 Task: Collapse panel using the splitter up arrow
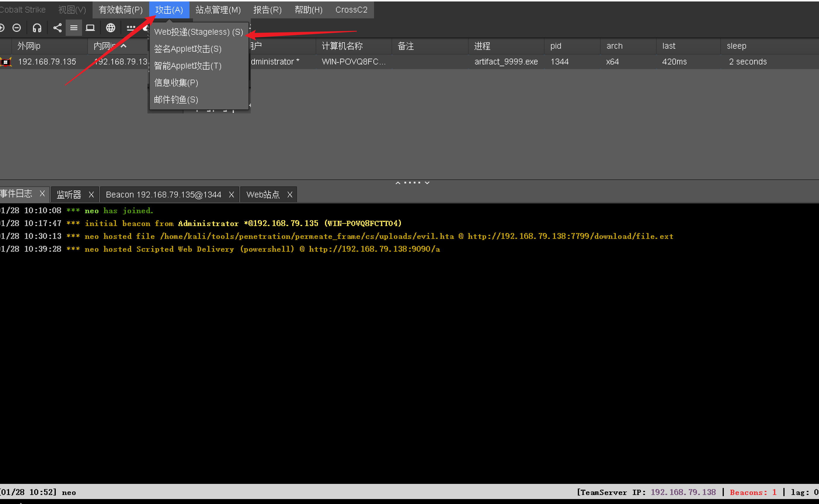(x=398, y=183)
